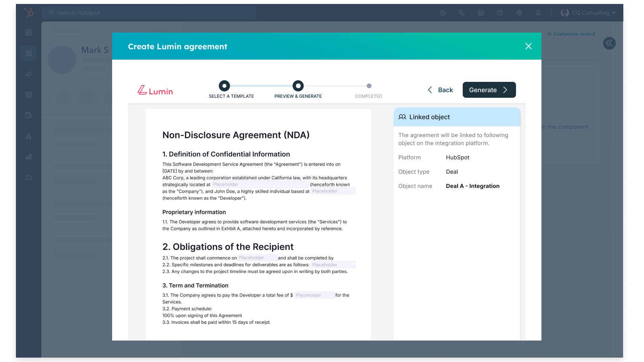Click the 'Platform' label in Linked object
The width and height of the screenshot is (644, 362).
409,157
